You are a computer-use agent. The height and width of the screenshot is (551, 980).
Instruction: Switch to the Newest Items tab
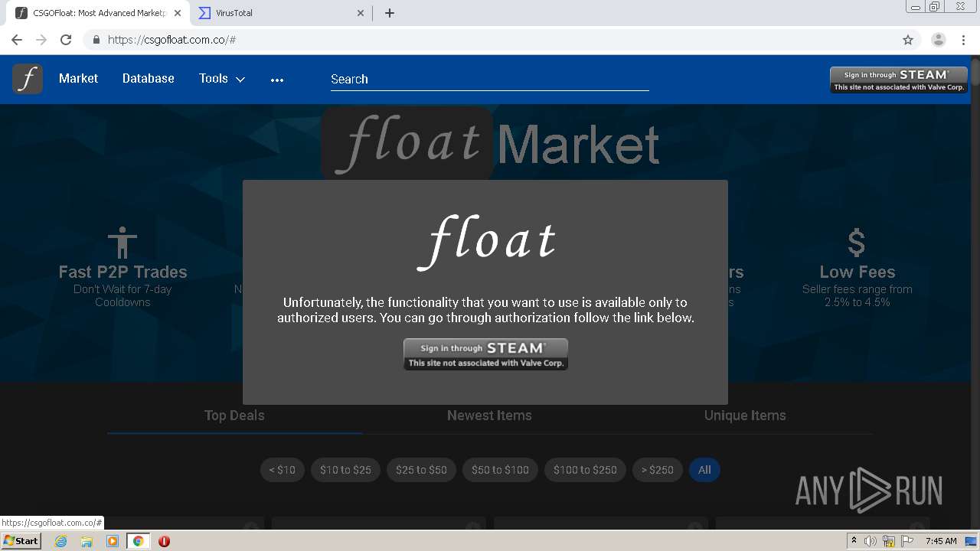(489, 416)
